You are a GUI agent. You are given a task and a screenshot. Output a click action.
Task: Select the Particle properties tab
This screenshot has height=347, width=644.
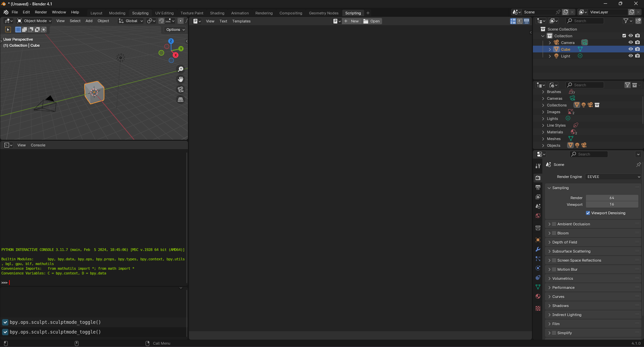point(538,259)
